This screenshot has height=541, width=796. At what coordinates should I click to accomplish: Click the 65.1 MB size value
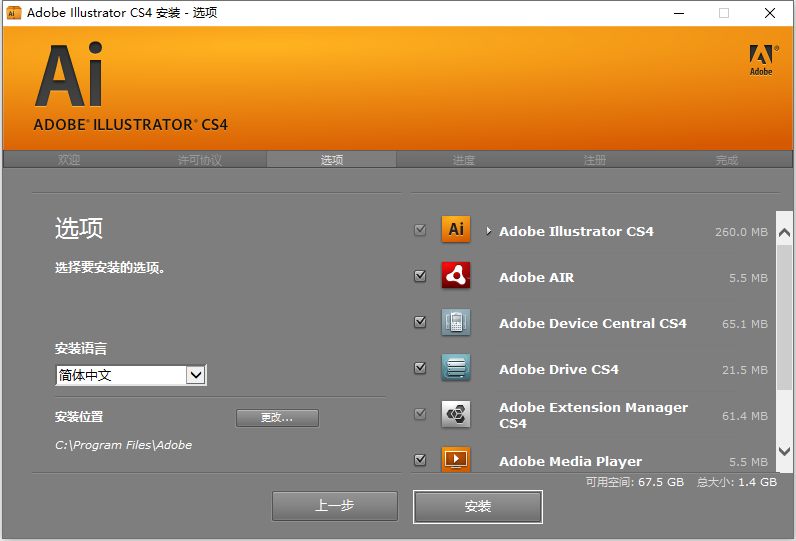coord(745,324)
